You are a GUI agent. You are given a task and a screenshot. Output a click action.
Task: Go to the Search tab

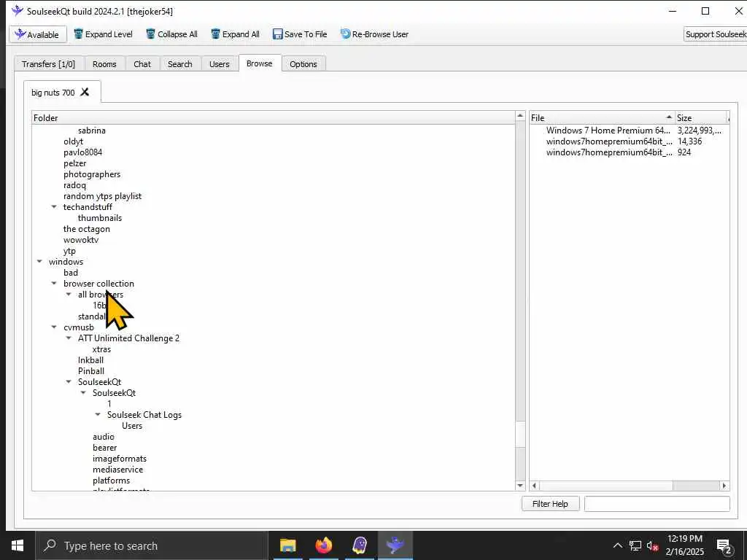(x=179, y=64)
